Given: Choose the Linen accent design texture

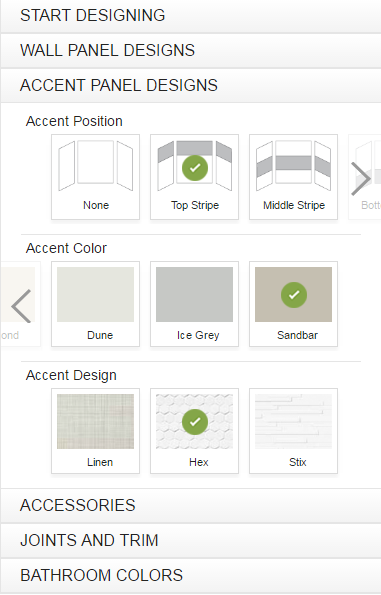Looking at the screenshot, I should click(x=96, y=431).
